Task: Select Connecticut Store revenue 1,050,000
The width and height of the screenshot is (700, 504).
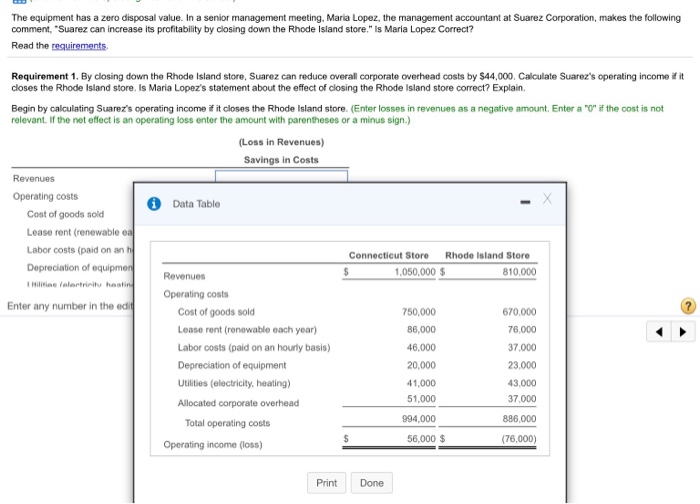Action: pos(415,272)
